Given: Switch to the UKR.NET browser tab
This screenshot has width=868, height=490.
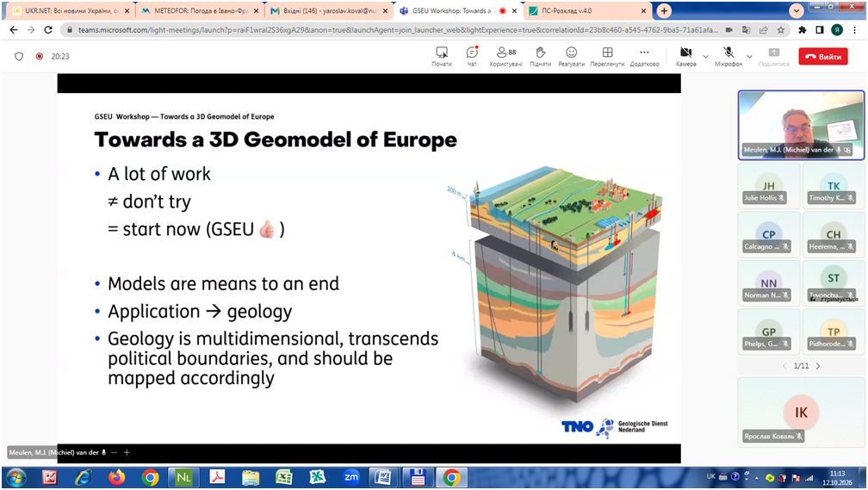Looking at the screenshot, I should pyautogui.click(x=71, y=10).
